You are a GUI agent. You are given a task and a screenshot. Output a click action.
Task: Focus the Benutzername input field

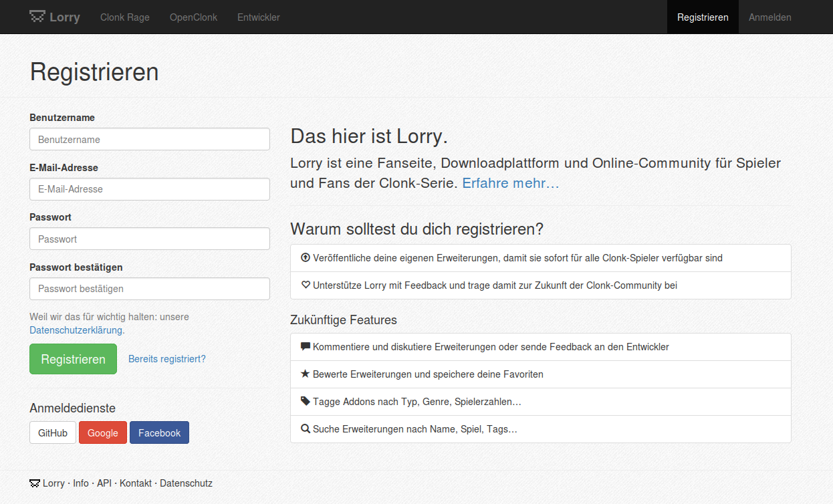click(150, 139)
